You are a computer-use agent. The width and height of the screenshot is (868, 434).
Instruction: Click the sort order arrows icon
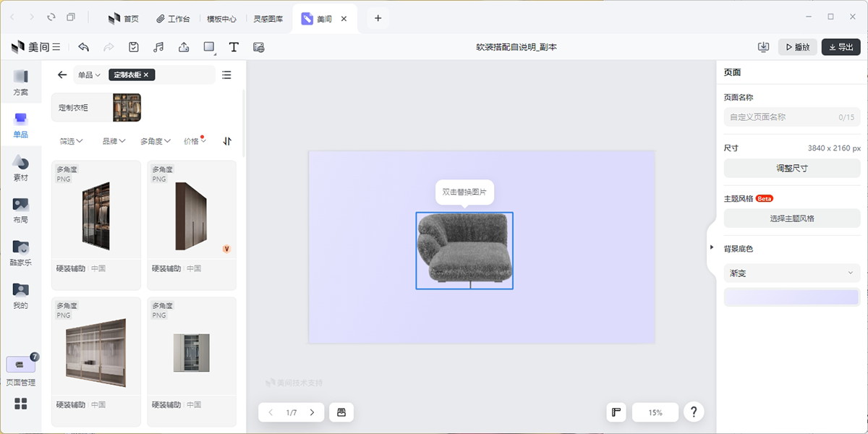[x=227, y=141]
